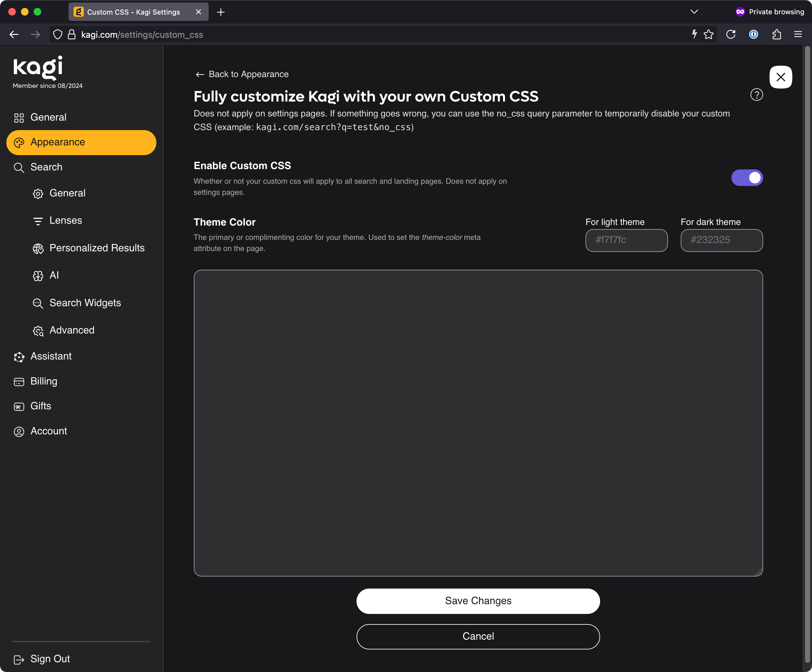This screenshot has width=812, height=672.
Task: Go back in browser history
Action: click(x=14, y=35)
